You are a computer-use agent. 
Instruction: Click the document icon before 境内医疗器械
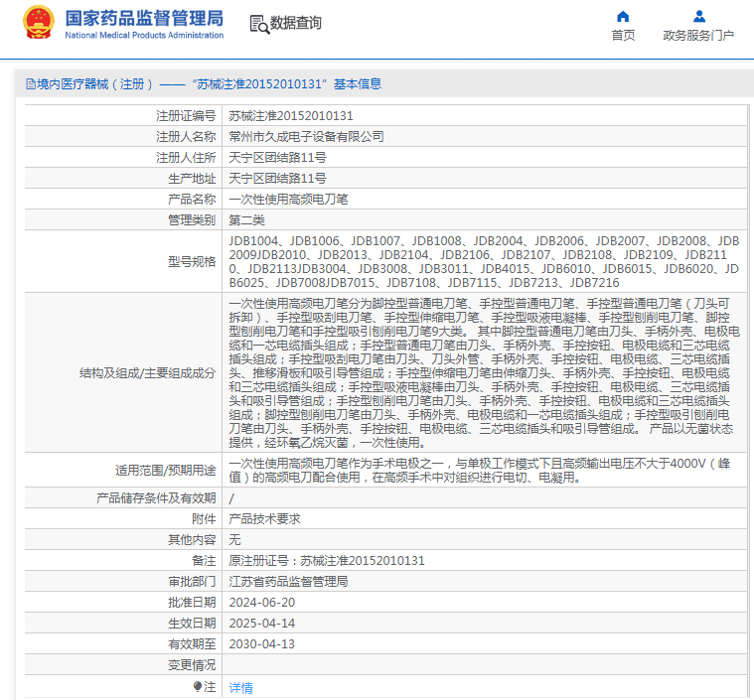click(x=31, y=84)
